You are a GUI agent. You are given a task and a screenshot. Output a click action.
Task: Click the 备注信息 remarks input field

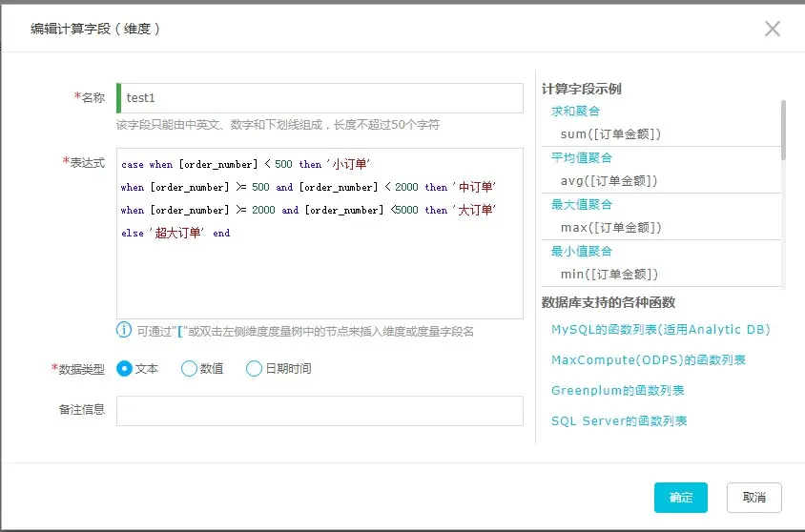[x=320, y=410]
